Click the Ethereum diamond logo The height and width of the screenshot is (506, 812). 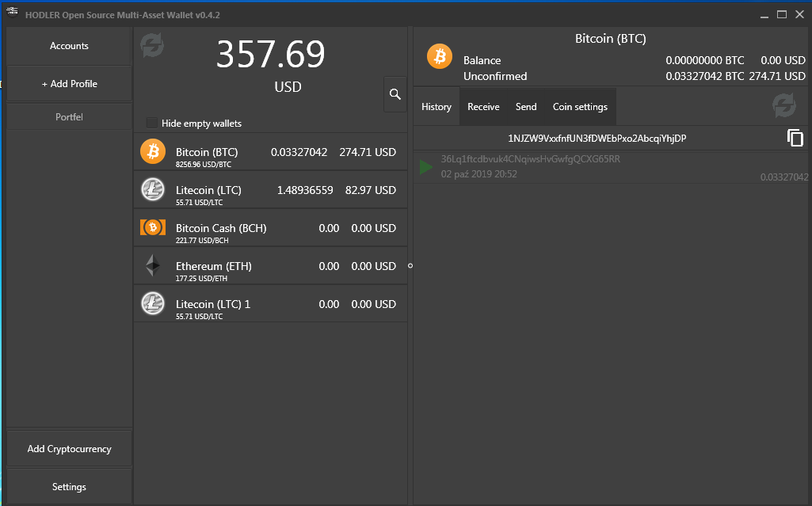pyautogui.click(x=153, y=265)
